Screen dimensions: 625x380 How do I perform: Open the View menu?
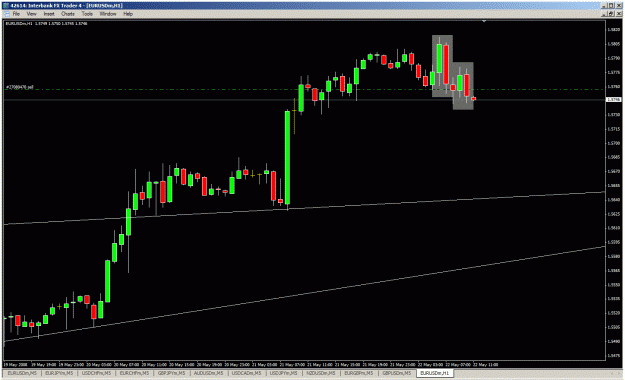coord(31,14)
